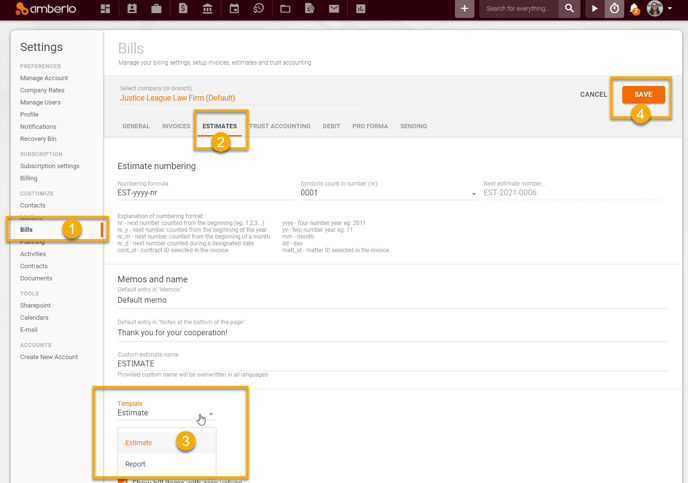The image size is (688, 483).
Task: Open Manage Users settings
Action: [x=40, y=103]
